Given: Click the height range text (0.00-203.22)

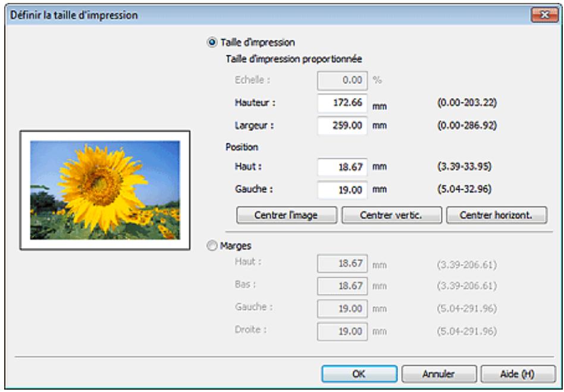Looking at the screenshot, I should pos(467,103).
